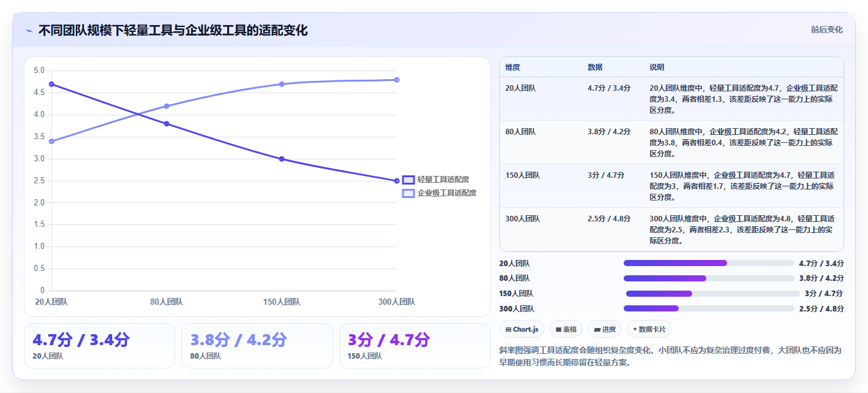Toggle 企业级工具适配度 legend entry
This screenshot has width=868, height=393.
pos(439,193)
